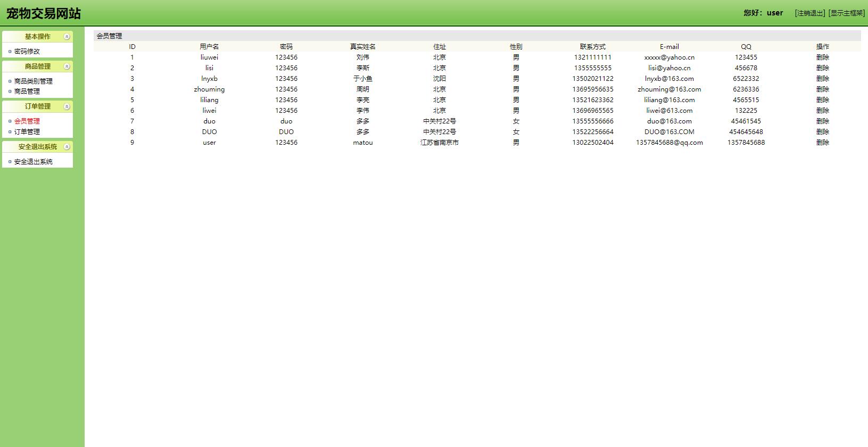Open 会员管理 in the sidebar

[x=27, y=121]
